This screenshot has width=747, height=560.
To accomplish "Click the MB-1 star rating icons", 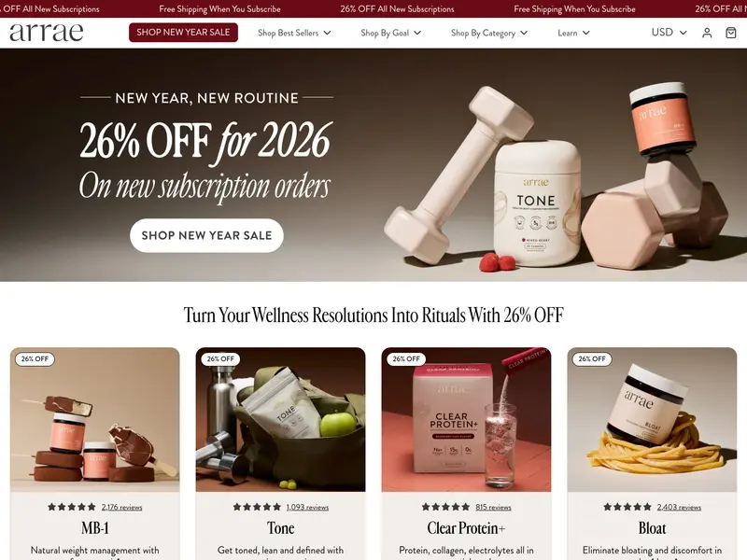I will coord(72,507).
